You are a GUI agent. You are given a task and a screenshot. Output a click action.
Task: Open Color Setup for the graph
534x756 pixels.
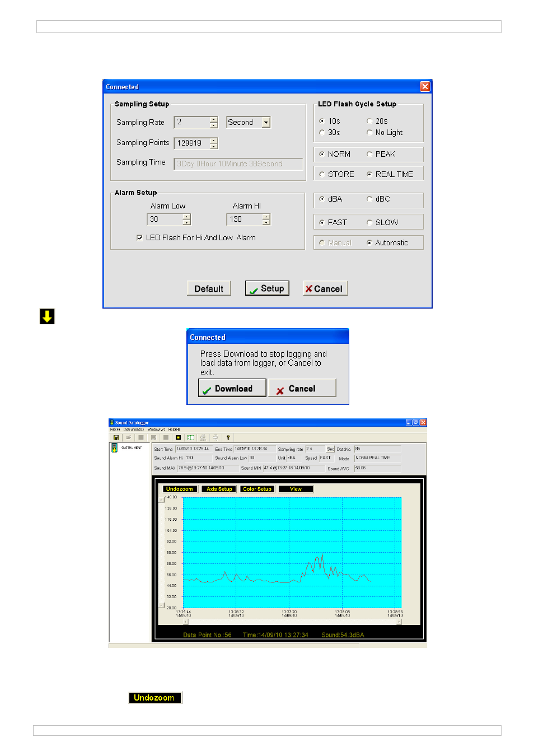tap(257, 489)
